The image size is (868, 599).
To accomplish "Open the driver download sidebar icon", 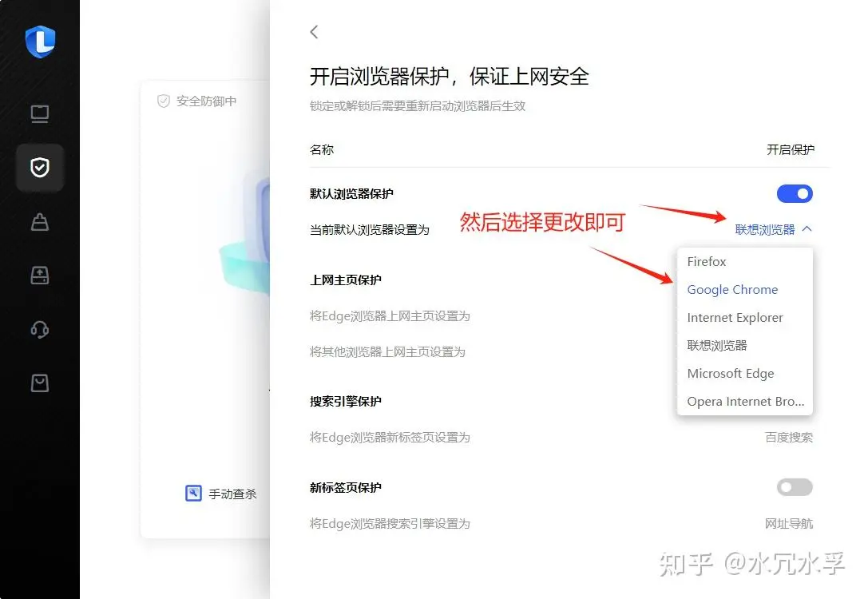I will 40,275.
